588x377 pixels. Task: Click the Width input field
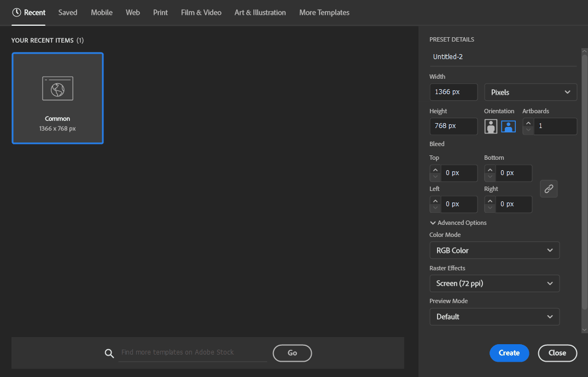click(453, 92)
